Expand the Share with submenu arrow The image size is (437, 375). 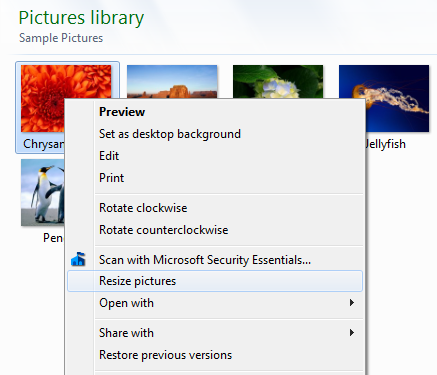pyautogui.click(x=352, y=333)
